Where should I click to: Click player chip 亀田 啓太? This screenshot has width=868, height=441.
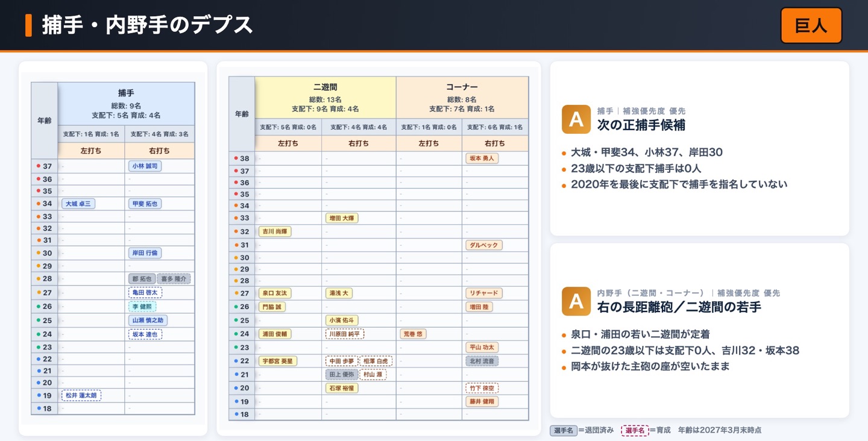coord(145,293)
